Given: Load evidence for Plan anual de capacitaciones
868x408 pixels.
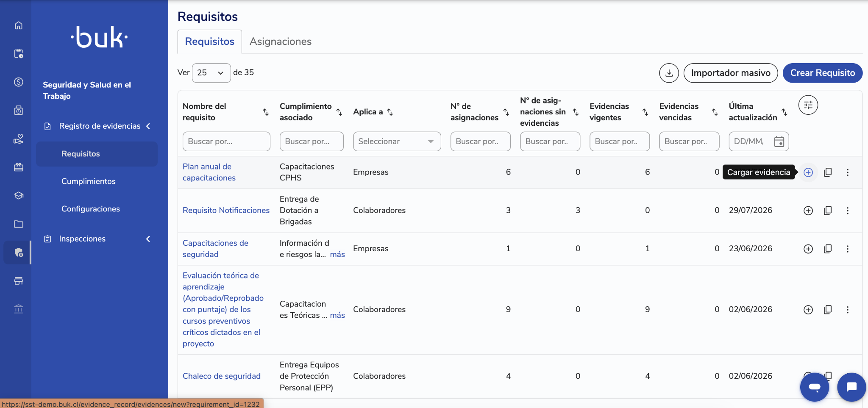Looking at the screenshot, I should pyautogui.click(x=808, y=172).
